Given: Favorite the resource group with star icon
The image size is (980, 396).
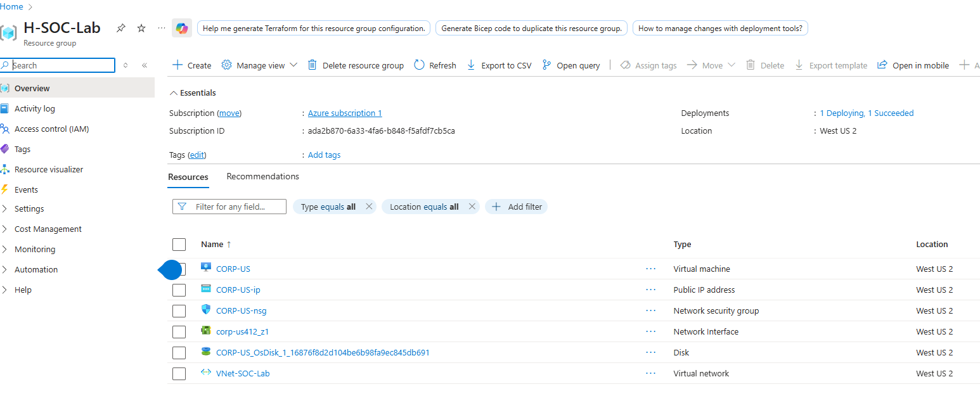Looking at the screenshot, I should coord(141,28).
